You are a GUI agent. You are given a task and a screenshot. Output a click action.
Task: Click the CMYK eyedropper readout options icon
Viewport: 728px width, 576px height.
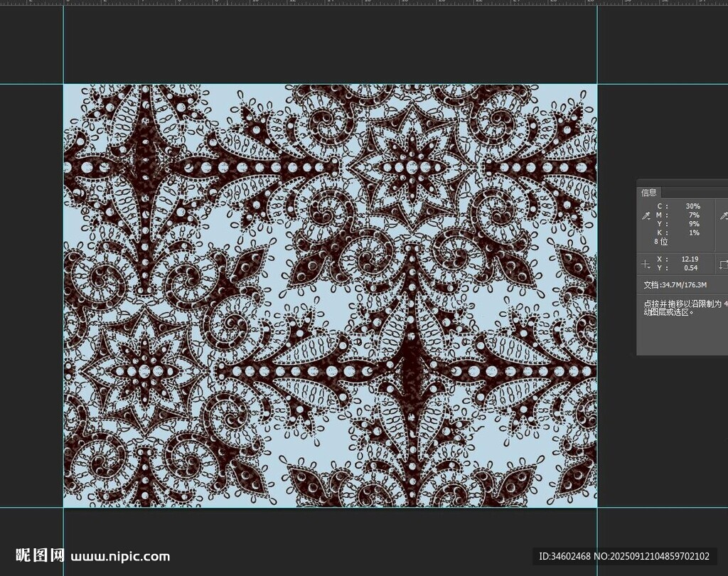point(646,216)
